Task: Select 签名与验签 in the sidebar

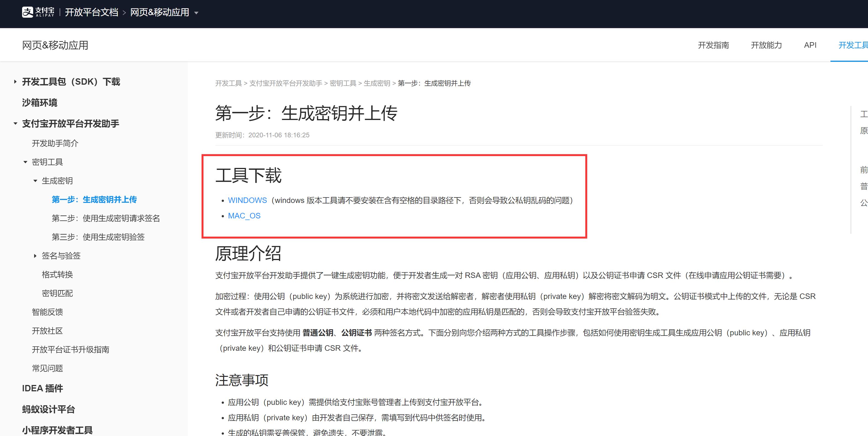Action: click(x=61, y=256)
